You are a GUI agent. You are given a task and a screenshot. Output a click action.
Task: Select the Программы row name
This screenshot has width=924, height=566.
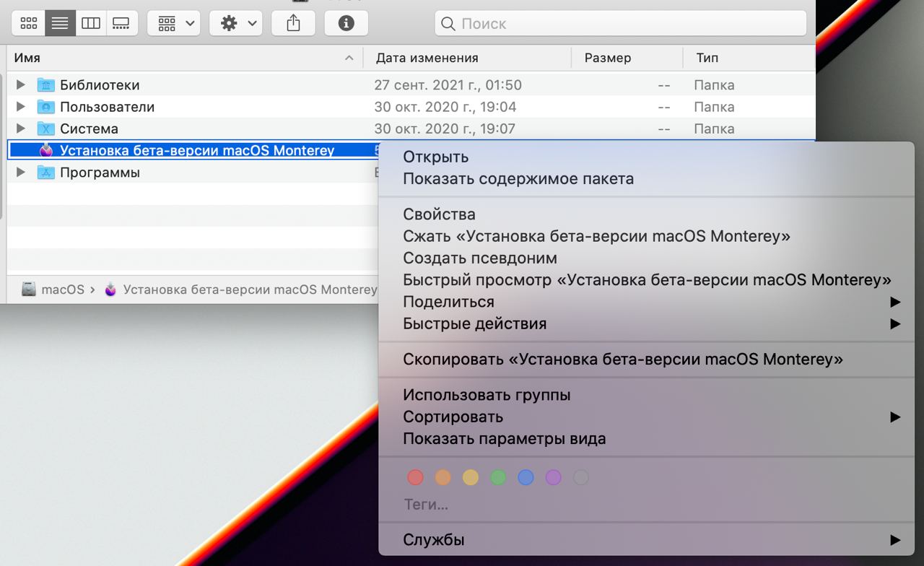100,172
